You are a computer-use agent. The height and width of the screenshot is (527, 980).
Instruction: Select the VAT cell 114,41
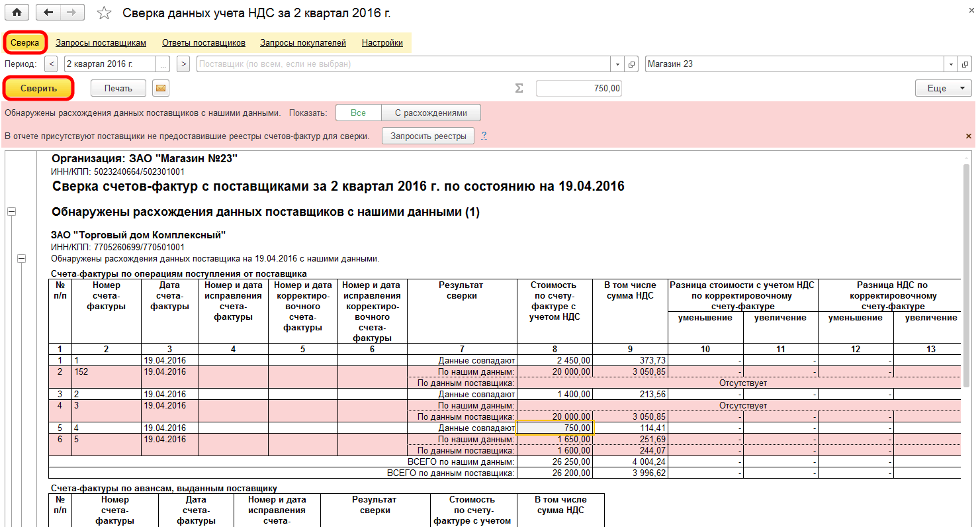click(x=630, y=428)
